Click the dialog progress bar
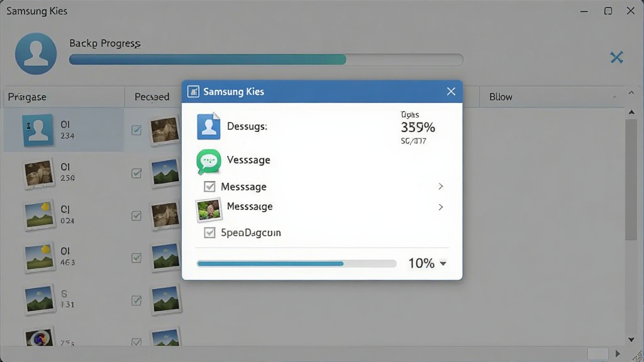This screenshot has height=362, width=644. (296, 263)
